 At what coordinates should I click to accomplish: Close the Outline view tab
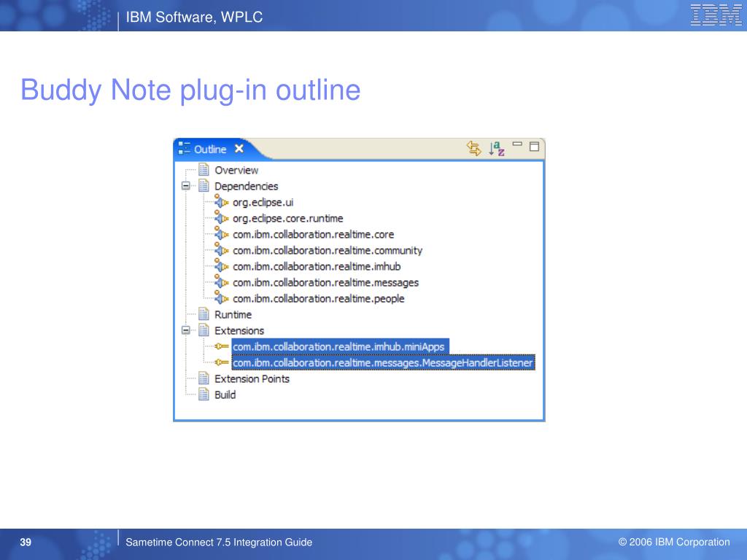[239, 149]
